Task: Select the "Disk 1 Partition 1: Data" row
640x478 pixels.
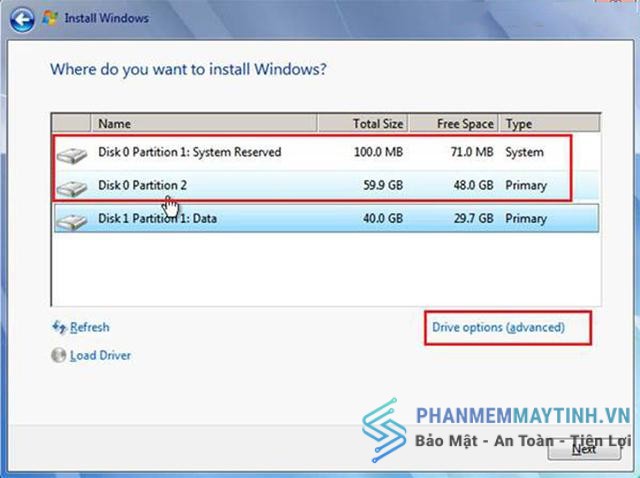Action: [327, 218]
